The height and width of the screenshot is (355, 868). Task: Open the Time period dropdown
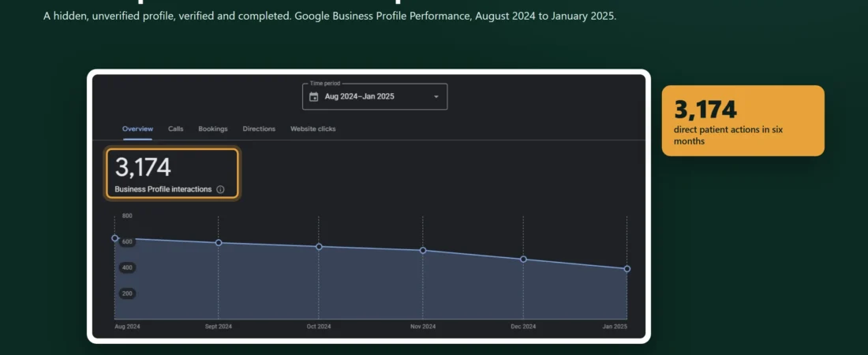tap(375, 96)
